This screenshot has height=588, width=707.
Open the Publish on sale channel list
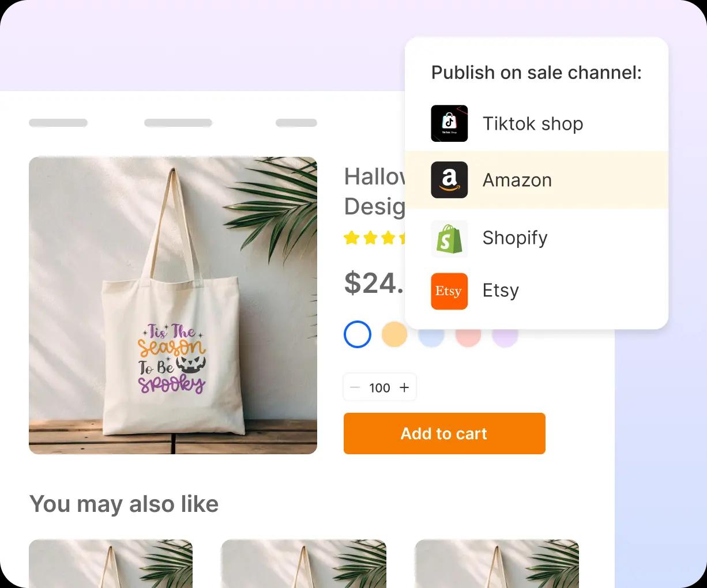pyautogui.click(x=536, y=73)
